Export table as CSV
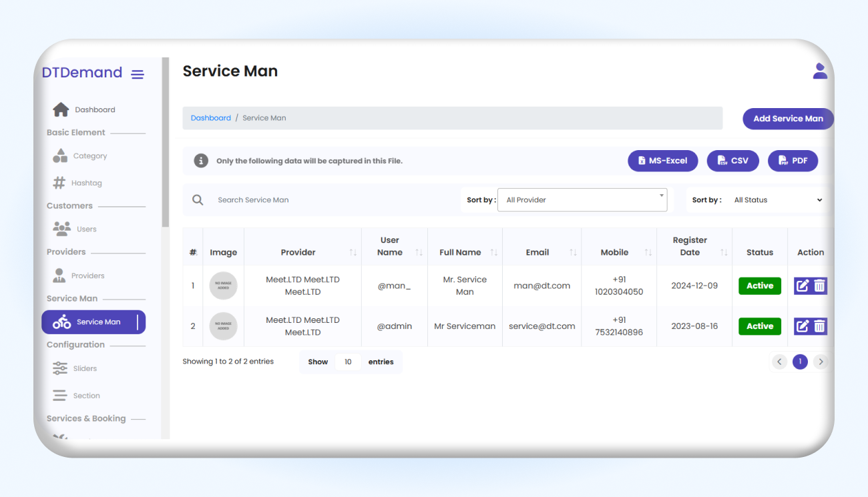Image resolution: width=868 pixels, height=497 pixels. [x=732, y=161]
